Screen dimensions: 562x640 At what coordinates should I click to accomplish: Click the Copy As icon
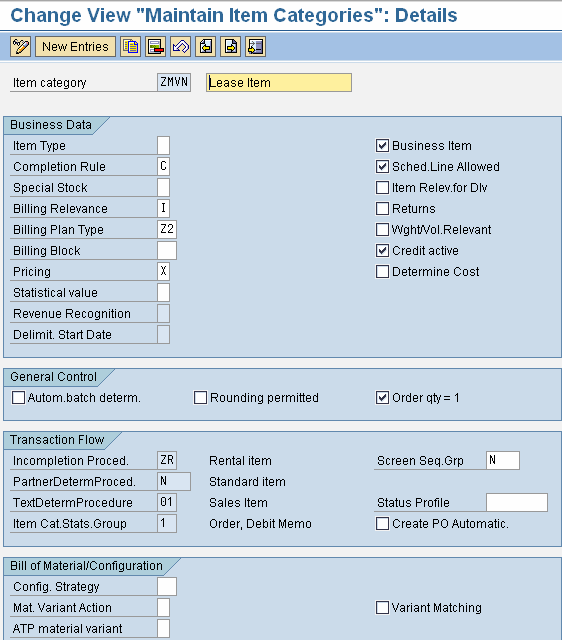click(x=131, y=47)
